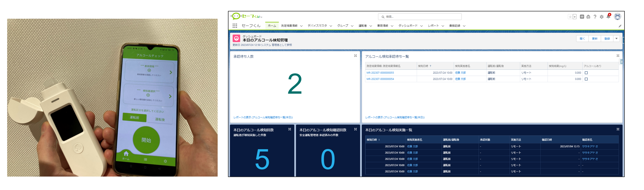The image size is (644, 190).
Task: Check アルコールあり box for MR-202307-0000000054
Action: coord(586,79)
